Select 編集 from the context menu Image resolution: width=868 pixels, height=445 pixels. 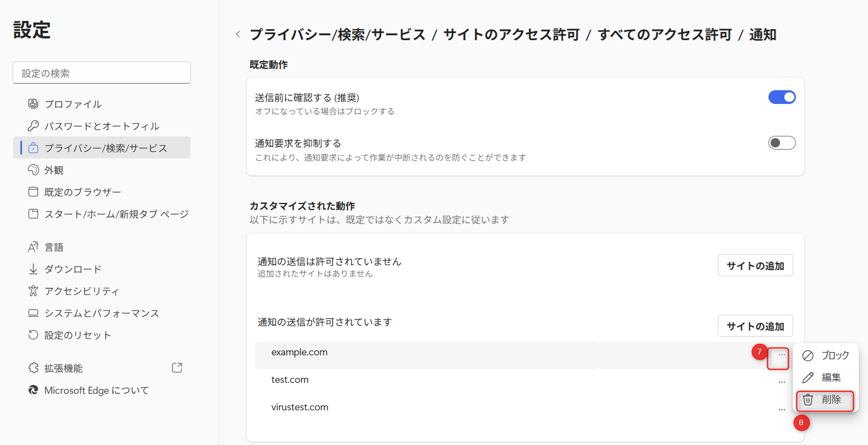click(x=825, y=378)
